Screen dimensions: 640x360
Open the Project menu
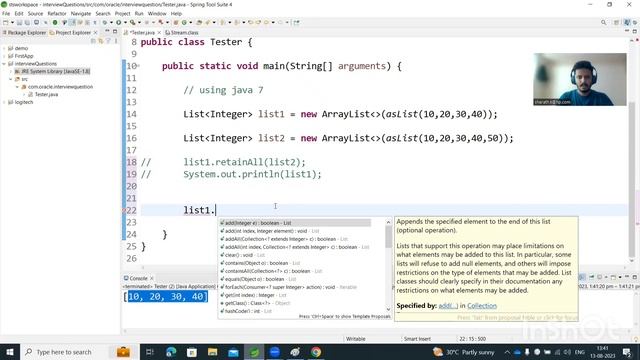coord(122,13)
